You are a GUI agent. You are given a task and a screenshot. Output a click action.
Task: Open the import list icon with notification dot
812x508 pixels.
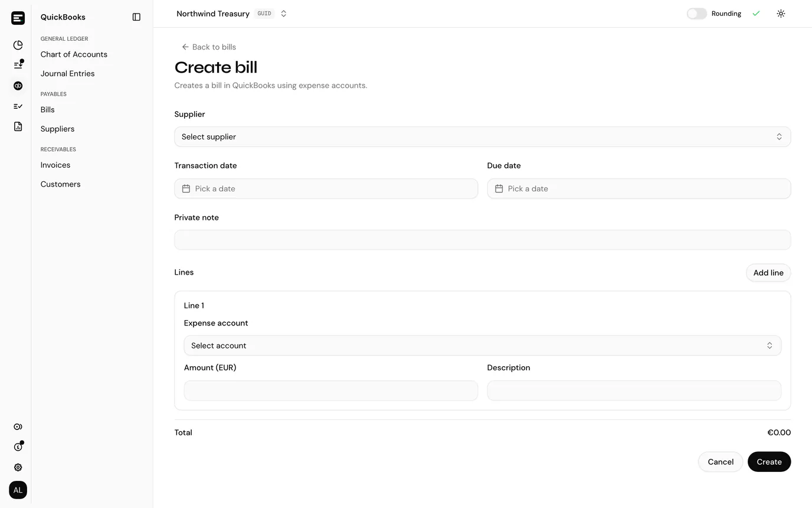point(18,65)
